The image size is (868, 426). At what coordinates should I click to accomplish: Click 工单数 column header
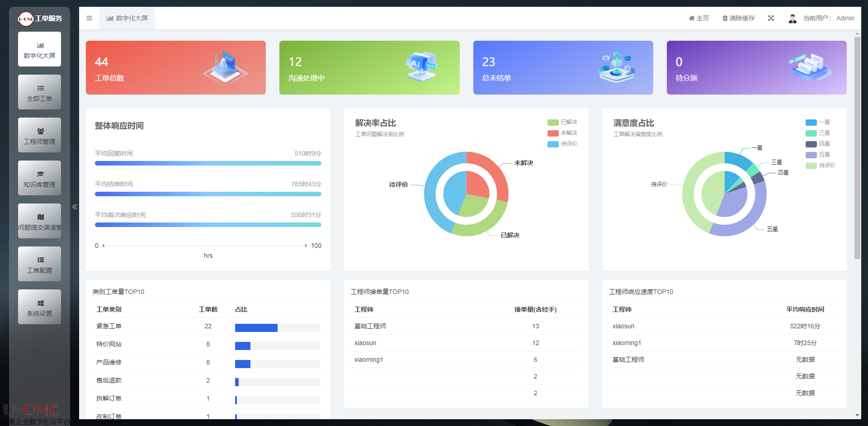point(208,309)
